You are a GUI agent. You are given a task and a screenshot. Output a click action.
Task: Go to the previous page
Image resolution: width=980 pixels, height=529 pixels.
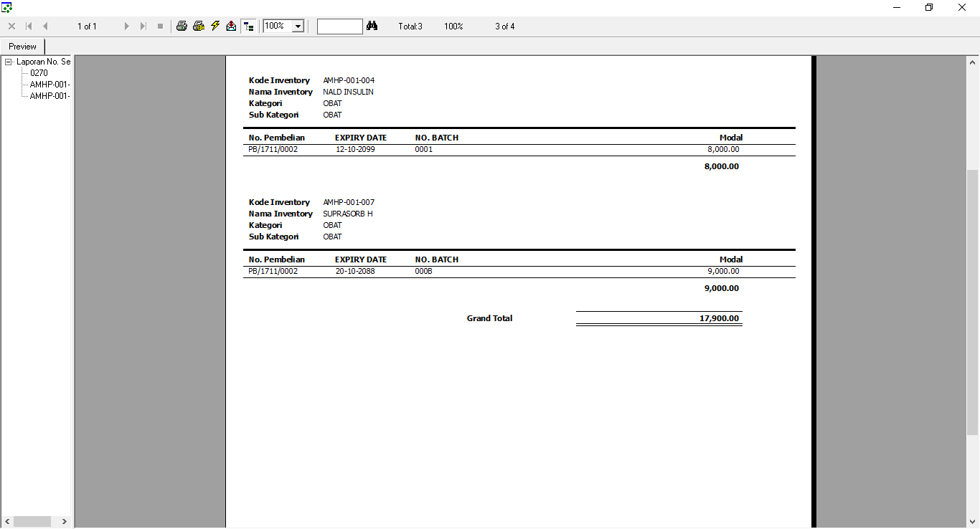click(45, 27)
